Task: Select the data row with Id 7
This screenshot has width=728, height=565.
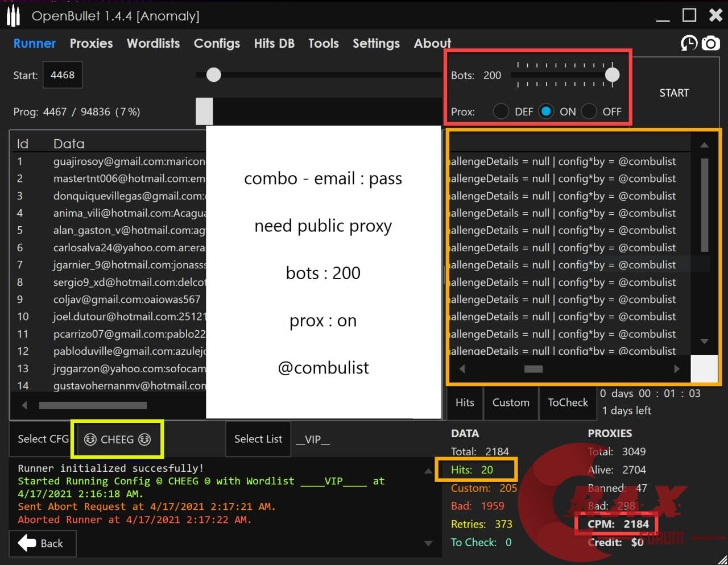Action: [109, 265]
